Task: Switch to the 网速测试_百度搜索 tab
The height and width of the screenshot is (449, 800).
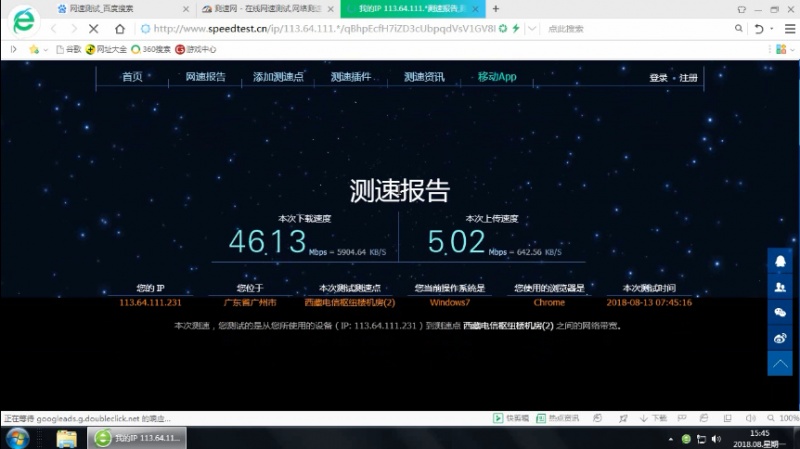Action: tap(101, 9)
